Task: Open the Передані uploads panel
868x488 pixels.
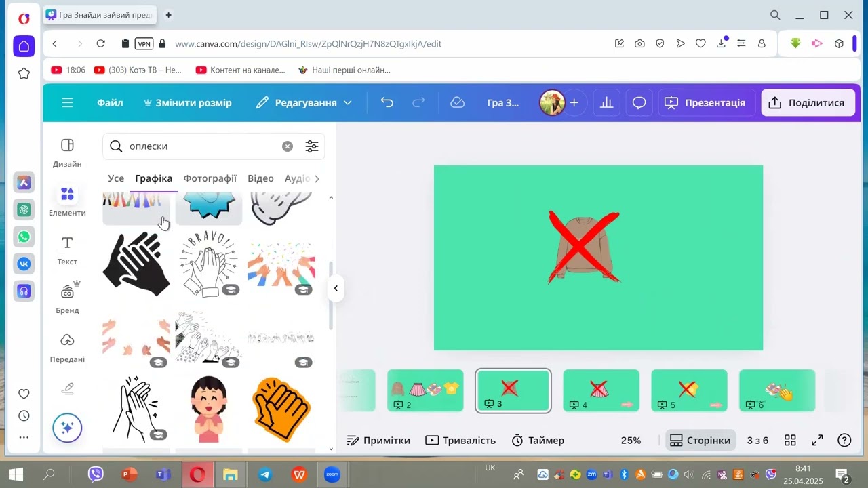Action: (x=67, y=348)
